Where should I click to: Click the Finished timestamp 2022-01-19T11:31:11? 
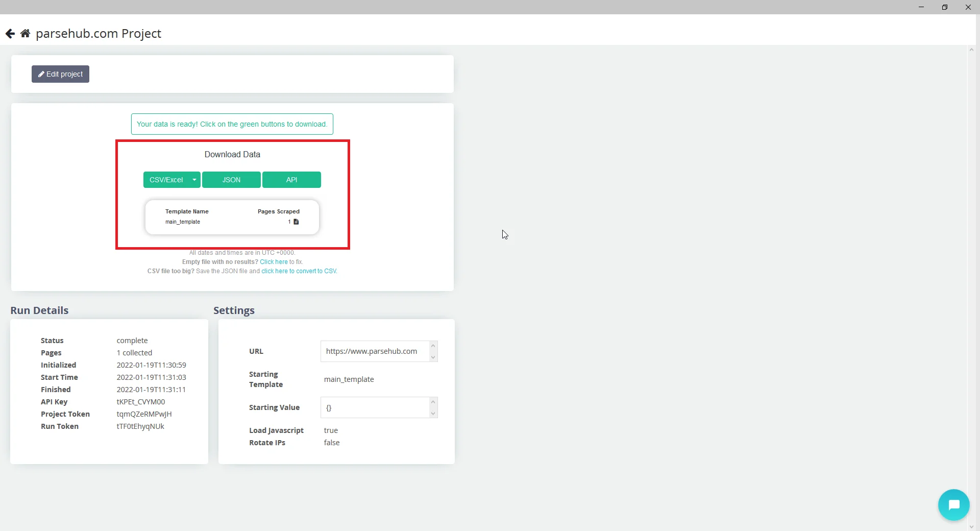click(151, 390)
